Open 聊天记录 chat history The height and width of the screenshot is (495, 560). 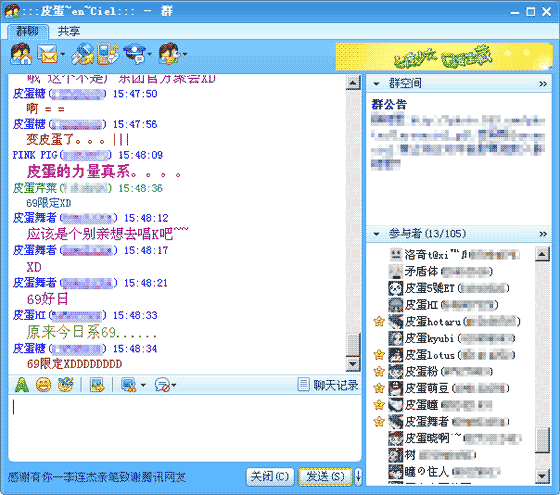point(328,385)
